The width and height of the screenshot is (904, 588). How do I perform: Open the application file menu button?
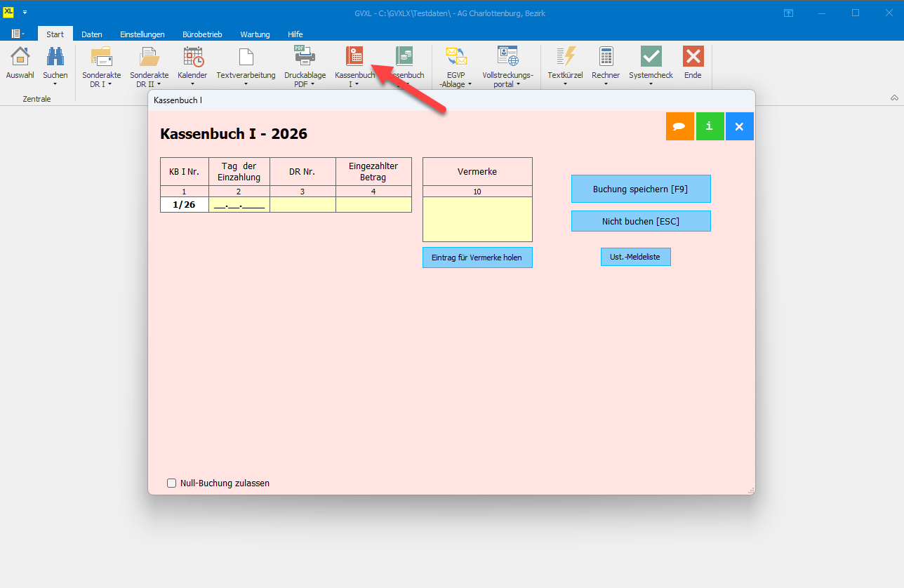(18, 34)
